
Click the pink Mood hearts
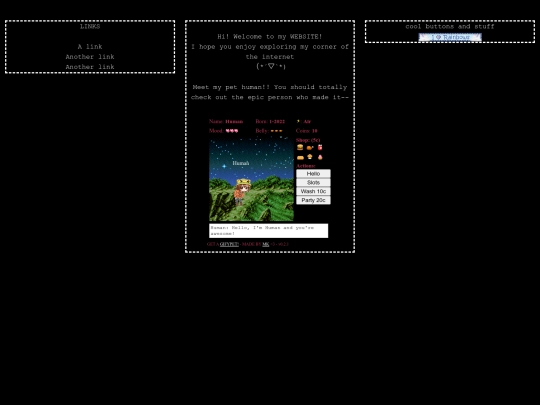click(x=232, y=131)
